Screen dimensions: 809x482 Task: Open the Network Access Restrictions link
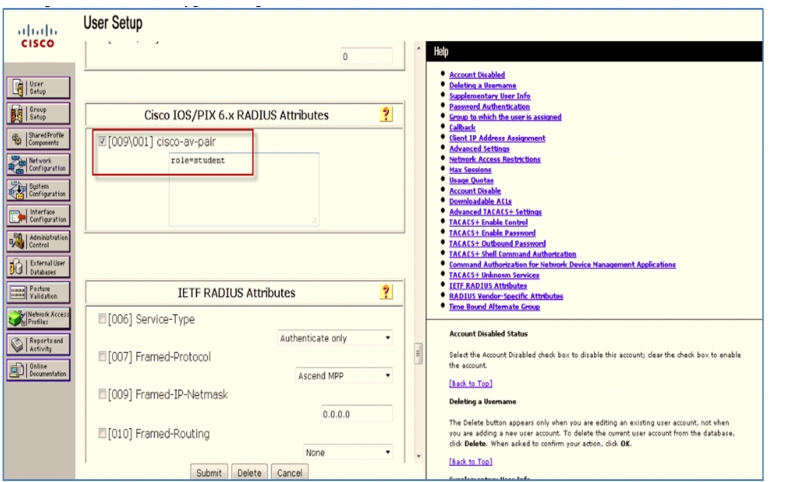[495, 159]
